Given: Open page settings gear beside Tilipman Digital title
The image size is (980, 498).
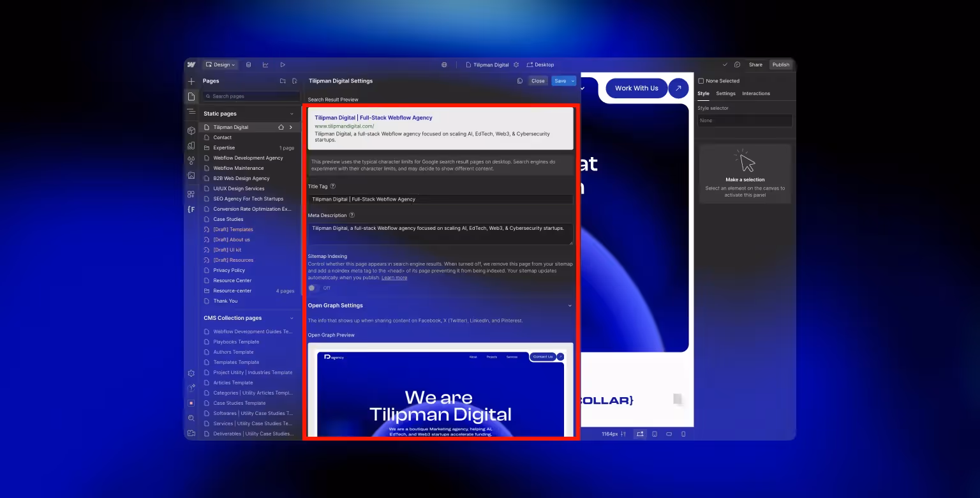Looking at the screenshot, I should tap(516, 64).
